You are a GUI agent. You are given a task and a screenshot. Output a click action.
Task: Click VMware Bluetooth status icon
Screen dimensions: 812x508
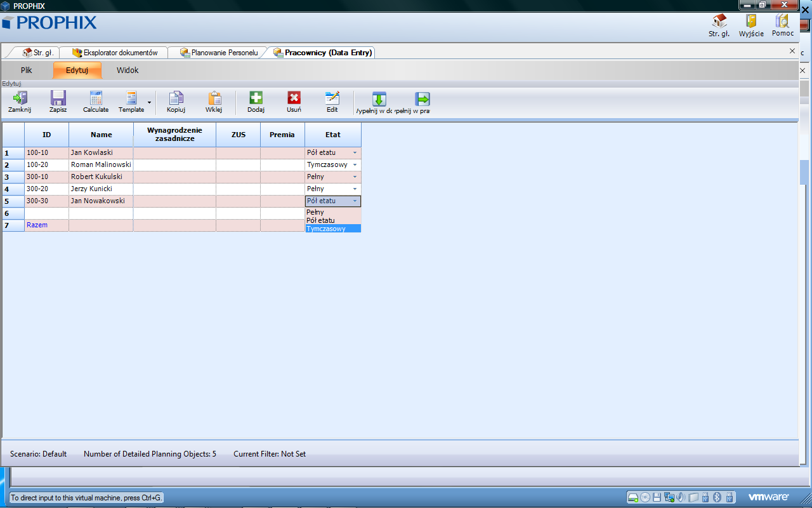[x=717, y=497]
